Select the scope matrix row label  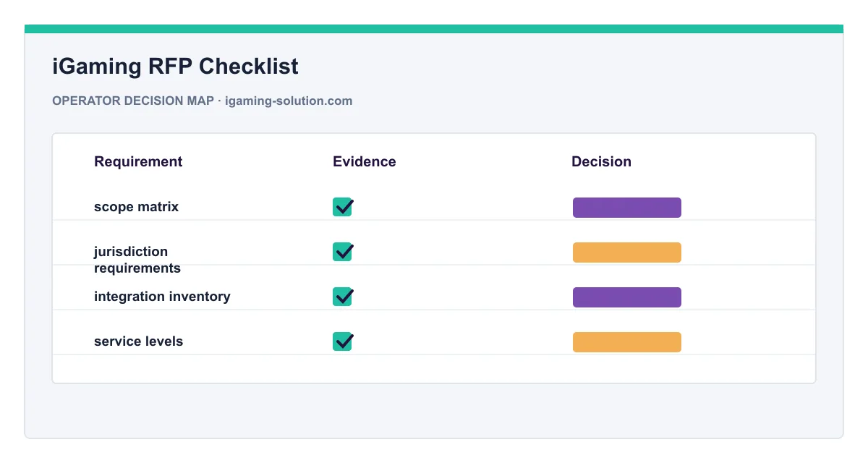coord(136,207)
